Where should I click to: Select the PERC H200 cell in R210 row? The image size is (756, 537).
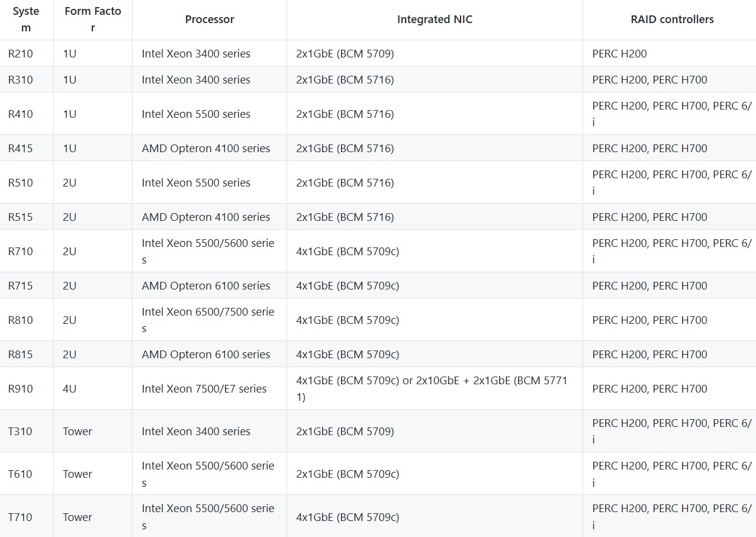click(x=670, y=53)
